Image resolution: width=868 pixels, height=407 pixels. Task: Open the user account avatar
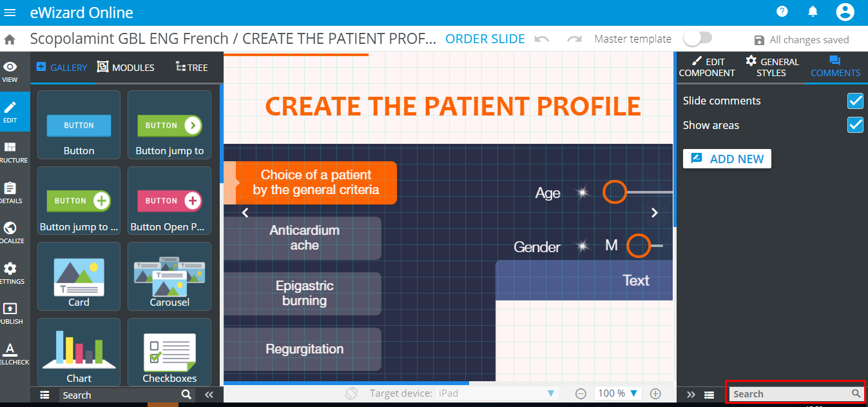pos(845,12)
